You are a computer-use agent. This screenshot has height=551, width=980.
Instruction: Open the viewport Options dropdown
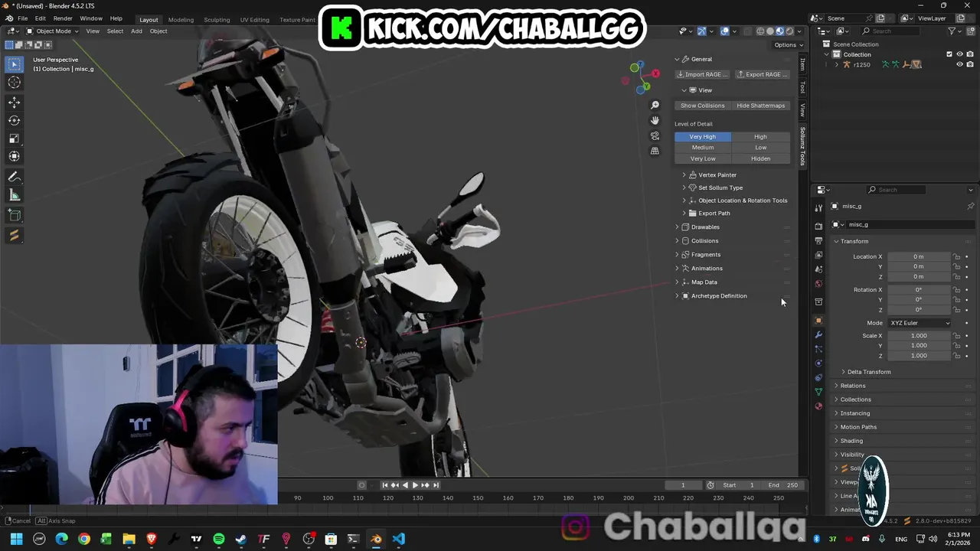coord(787,45)
